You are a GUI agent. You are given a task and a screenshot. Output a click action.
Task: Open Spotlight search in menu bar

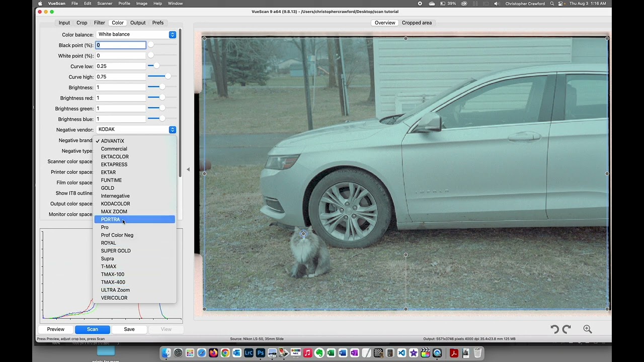552,4
